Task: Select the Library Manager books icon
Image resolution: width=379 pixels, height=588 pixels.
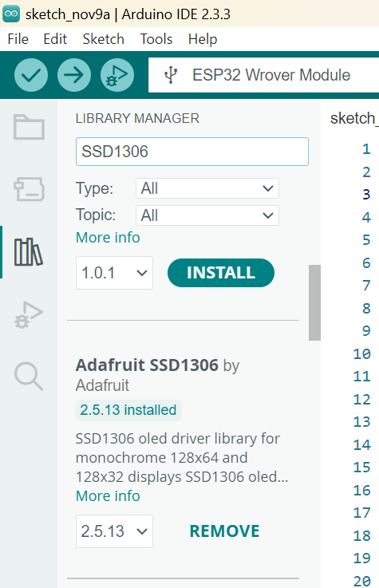Action: (x=29, y=251)
